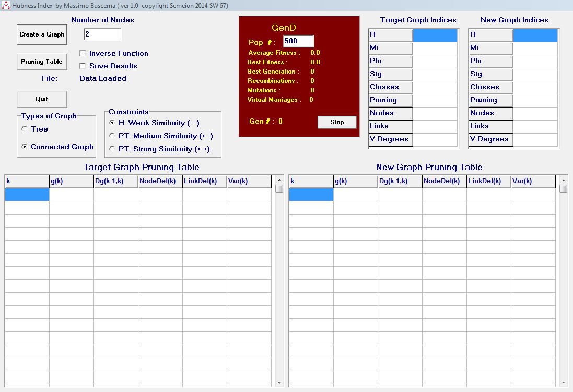Click V Degrees row in New Graph Indices

coord(513,140)
